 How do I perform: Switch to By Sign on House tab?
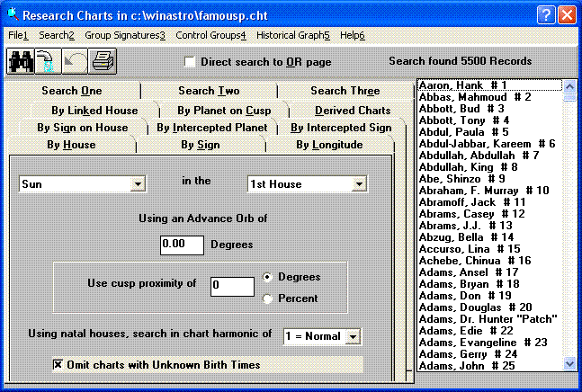coord(83,128)
